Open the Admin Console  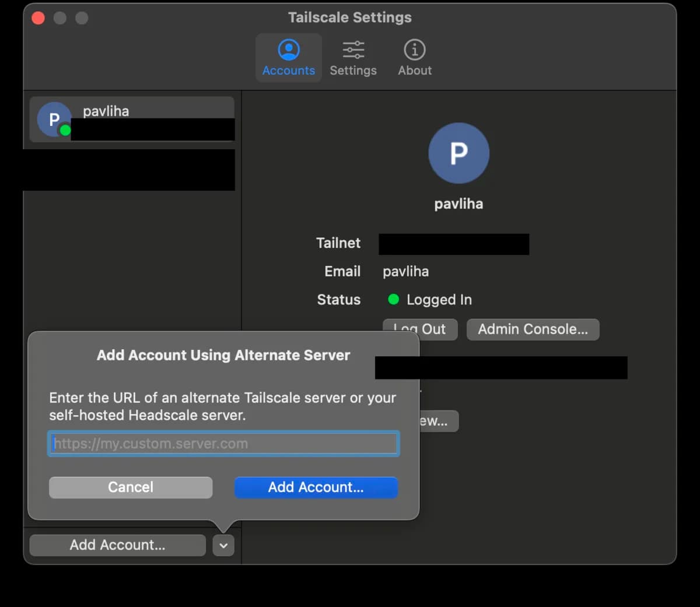[533, 329]
